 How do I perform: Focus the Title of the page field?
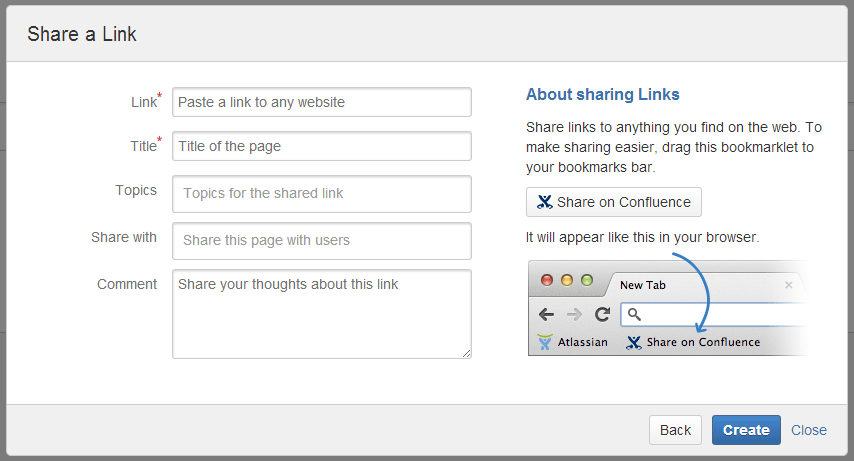[x=322, y=146]
